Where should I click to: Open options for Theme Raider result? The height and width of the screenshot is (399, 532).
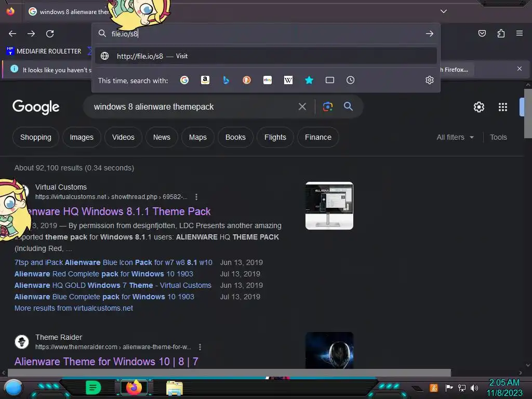click(x=200, y=347)
